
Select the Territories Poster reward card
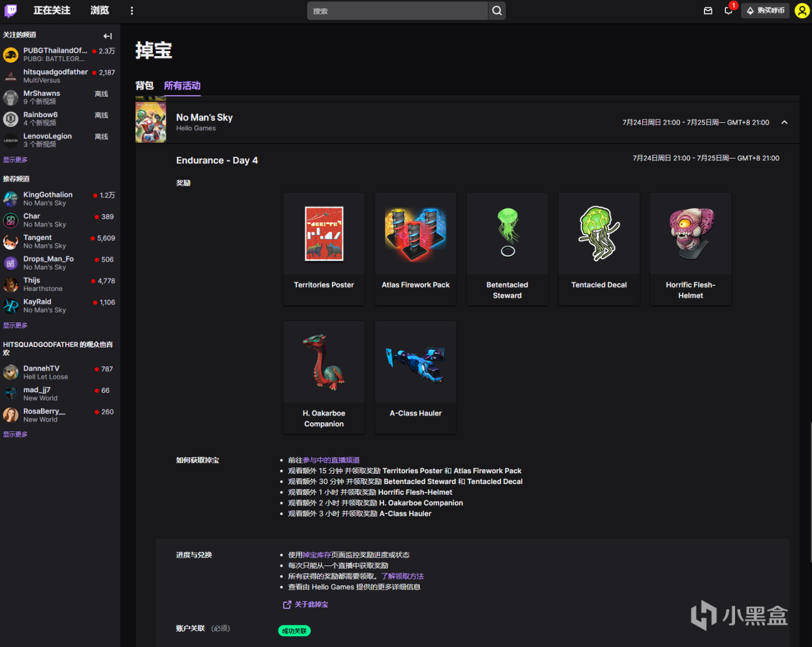pyautogui.click(x=324, y=249)
